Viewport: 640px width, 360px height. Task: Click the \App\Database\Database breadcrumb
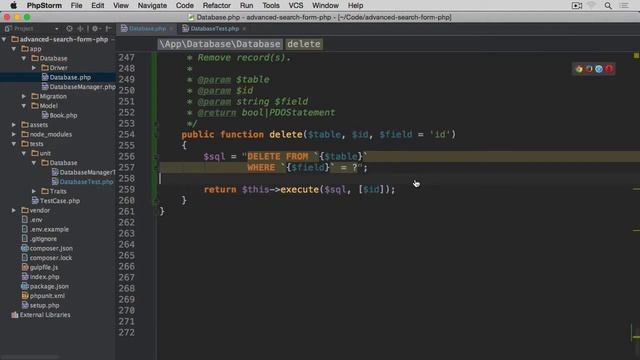click(x=220, y=44)
